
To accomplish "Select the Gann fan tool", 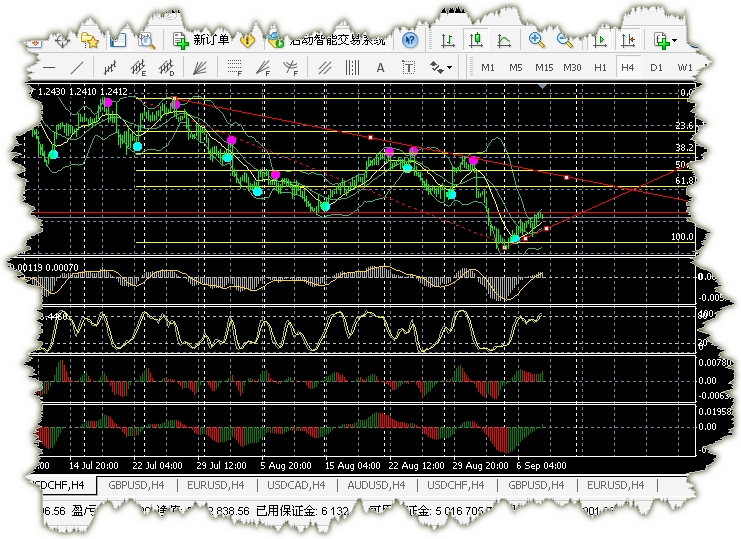I will 200,68.
